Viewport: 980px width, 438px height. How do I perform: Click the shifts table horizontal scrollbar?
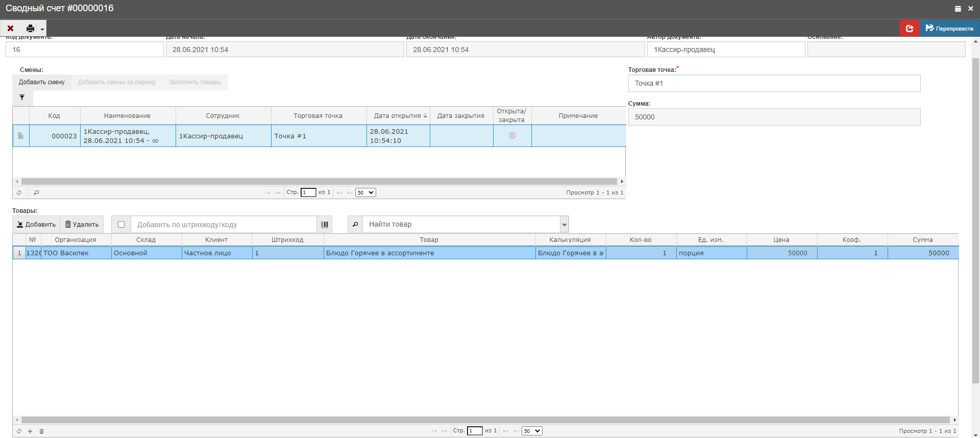click(319, 181)
